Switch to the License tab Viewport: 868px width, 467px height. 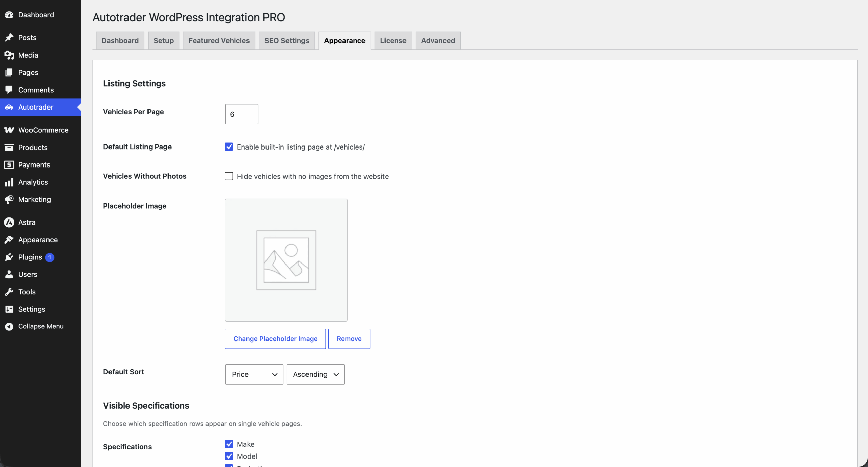(x=393, y=41)
